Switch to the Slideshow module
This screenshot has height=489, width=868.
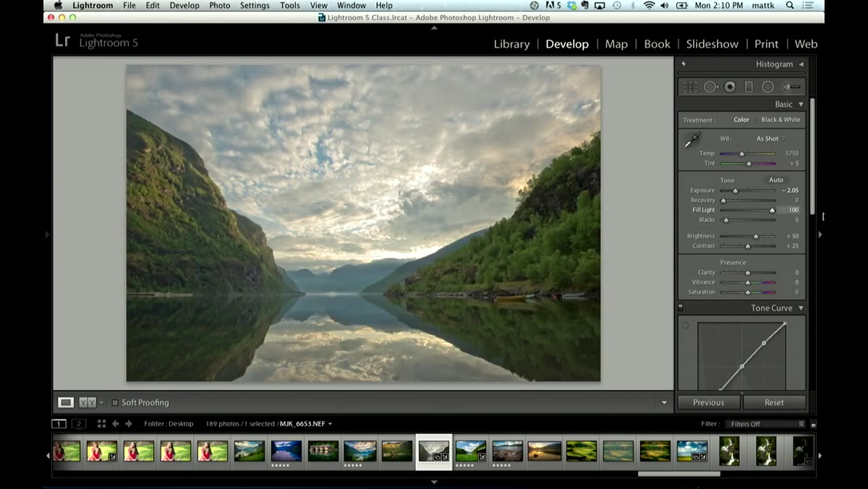click(x=712, y=44)
